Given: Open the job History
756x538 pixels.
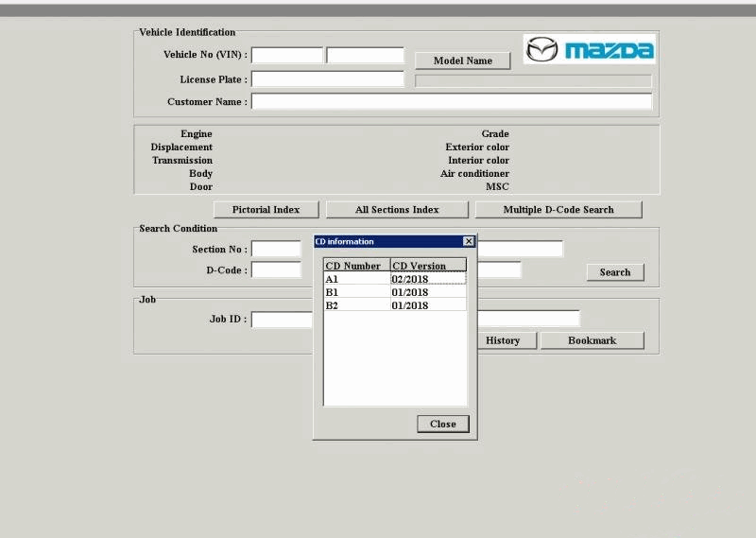Looking at the screenshot, I should pos(503,340).
